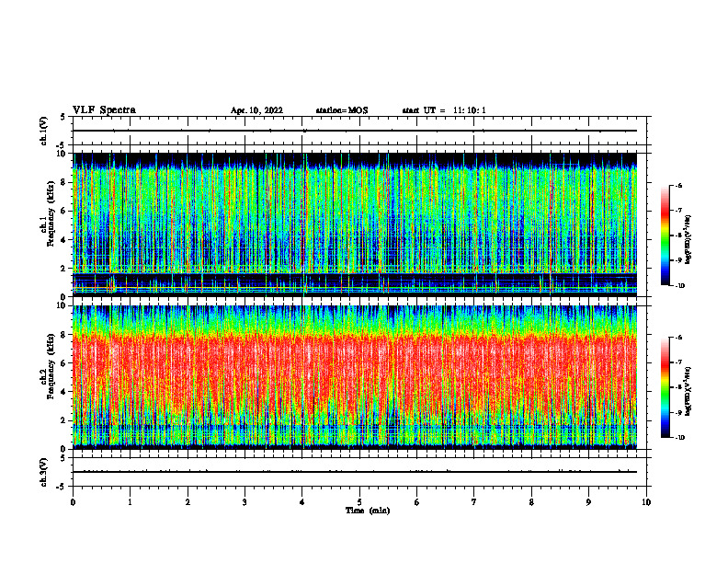Select ch.1 frequency axis "6" kHz tick label

63,212
